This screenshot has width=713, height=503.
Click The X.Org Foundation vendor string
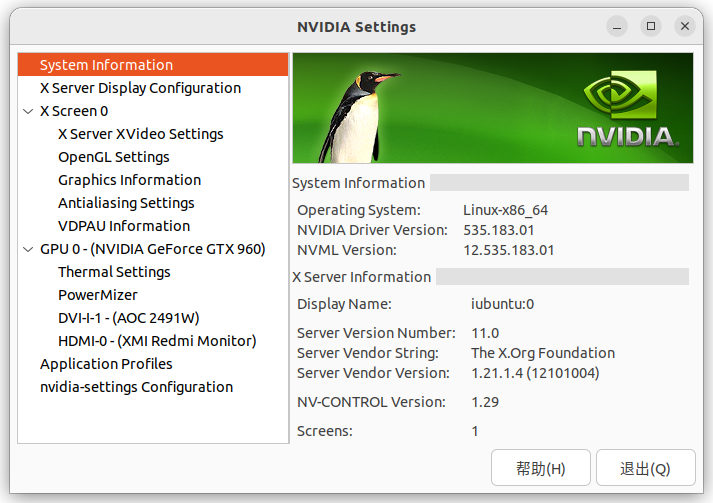click(543, 353)
